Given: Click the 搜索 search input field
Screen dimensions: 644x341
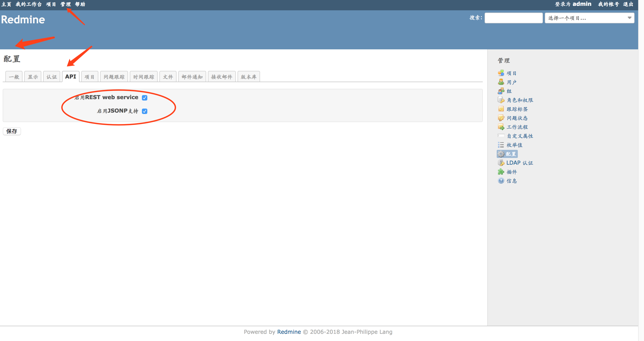Looking at the screenshot, I should coord(513,18).
